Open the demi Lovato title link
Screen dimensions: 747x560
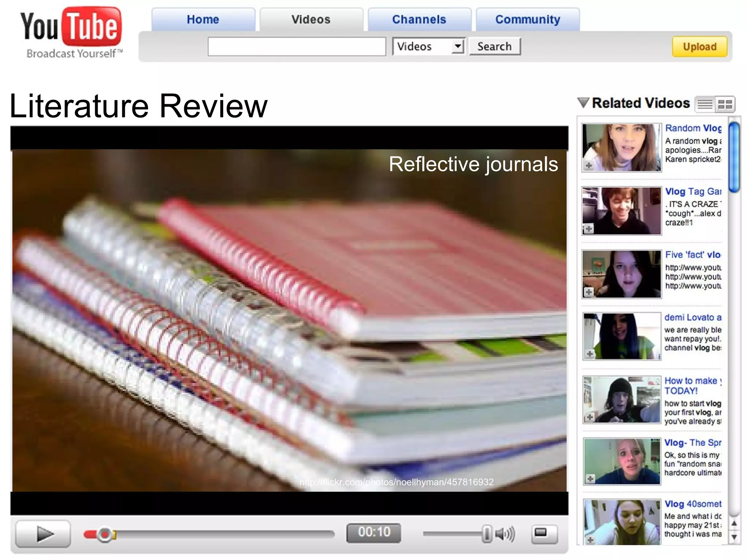coord(693,318)
